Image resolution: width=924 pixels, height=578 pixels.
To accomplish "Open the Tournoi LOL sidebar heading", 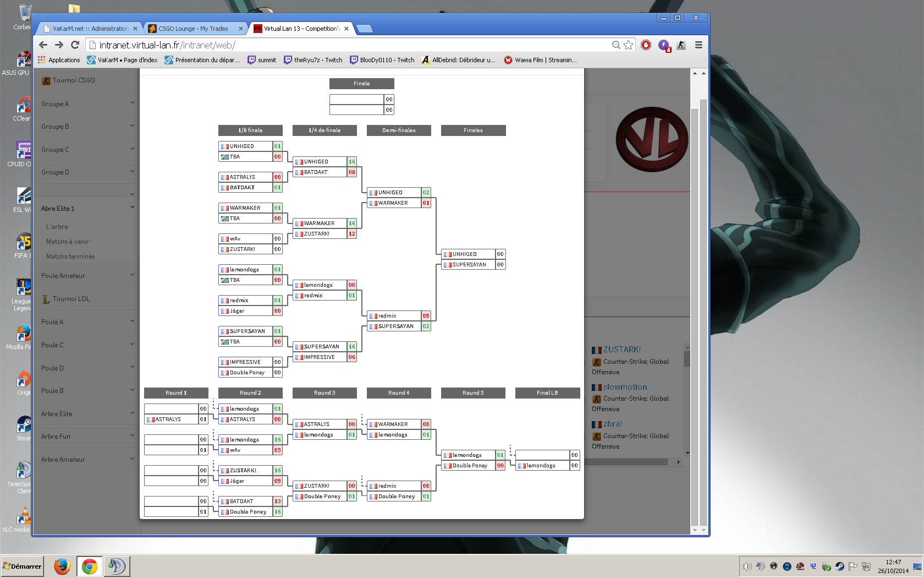I will pyautogui.click(x=66, y=299).
